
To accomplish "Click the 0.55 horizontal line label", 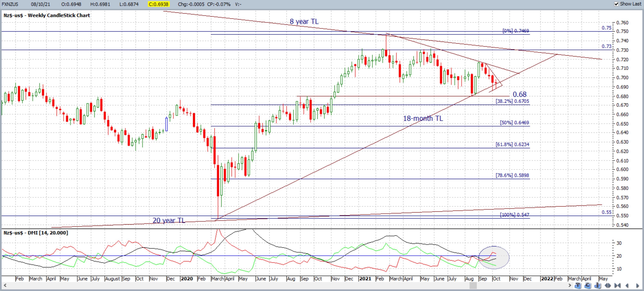I will tap(606, 212).
